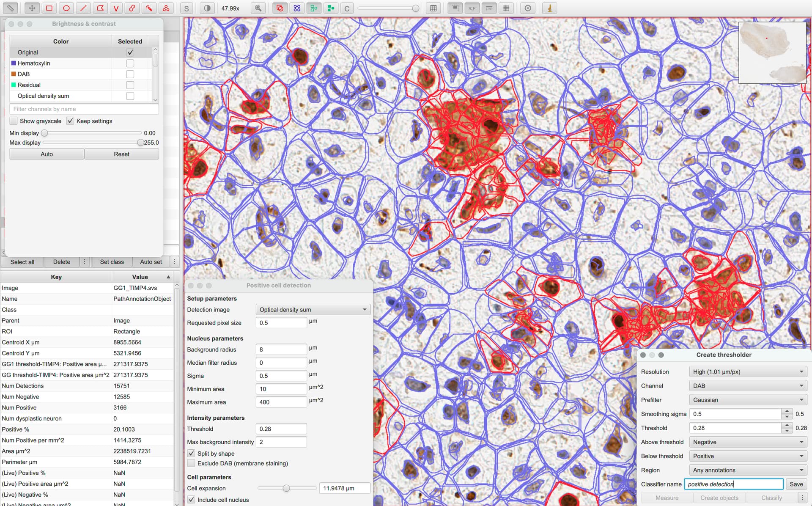Open the Resolution dropdown showing High
This screenshot has width=812, height=506.
pyautogui.click(x=748, y=371)
